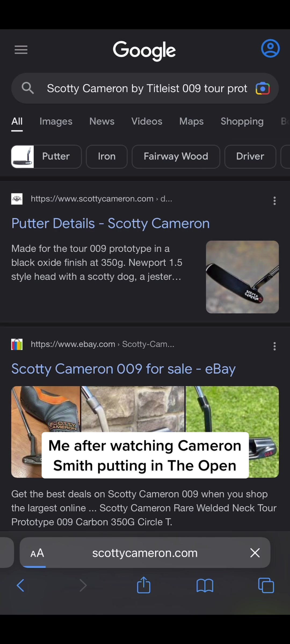290x644 pixels.
Task: Switch to the Images tab
Action: [56, 121]
